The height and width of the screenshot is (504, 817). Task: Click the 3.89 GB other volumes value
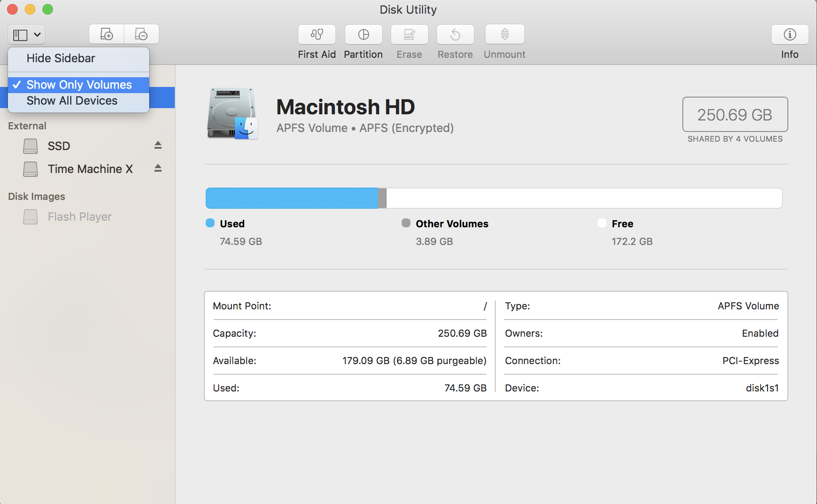(x=434, y=241)
